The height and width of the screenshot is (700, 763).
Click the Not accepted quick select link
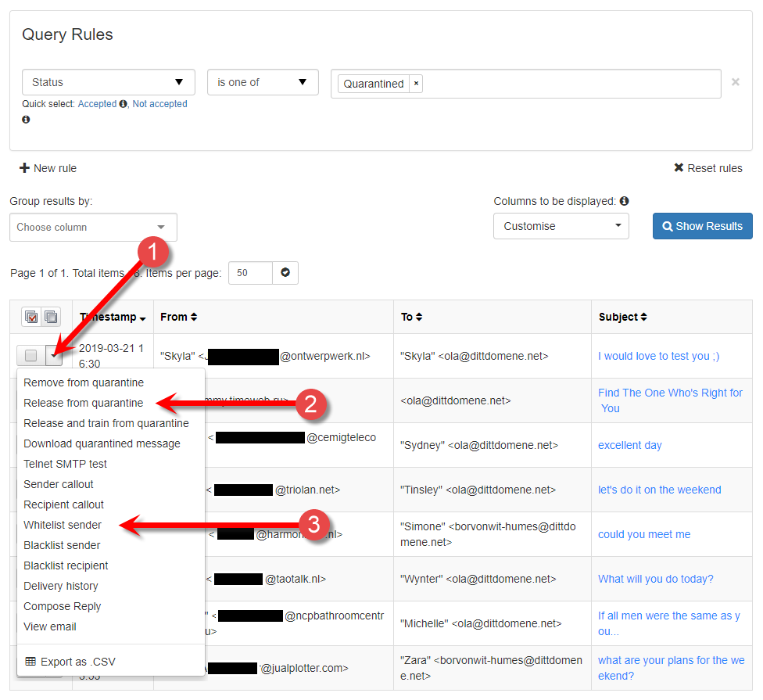[x=159, y=104]
